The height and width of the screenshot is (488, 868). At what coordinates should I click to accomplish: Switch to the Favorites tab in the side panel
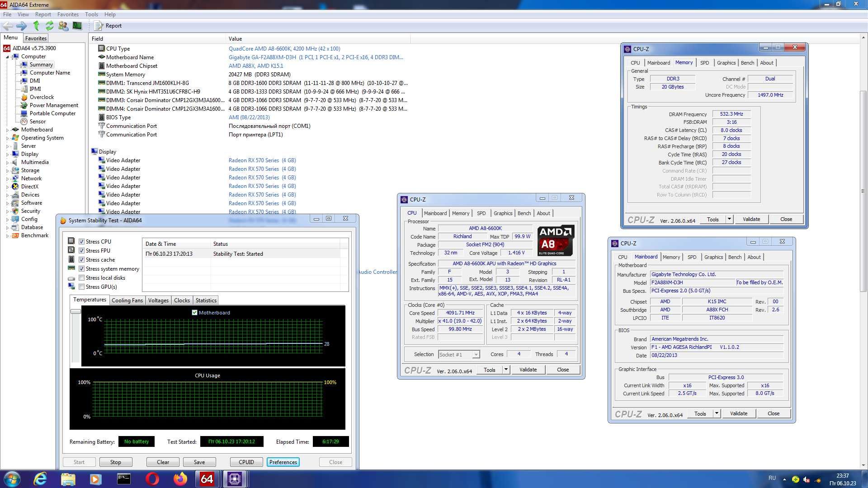[x=36, y=38]
